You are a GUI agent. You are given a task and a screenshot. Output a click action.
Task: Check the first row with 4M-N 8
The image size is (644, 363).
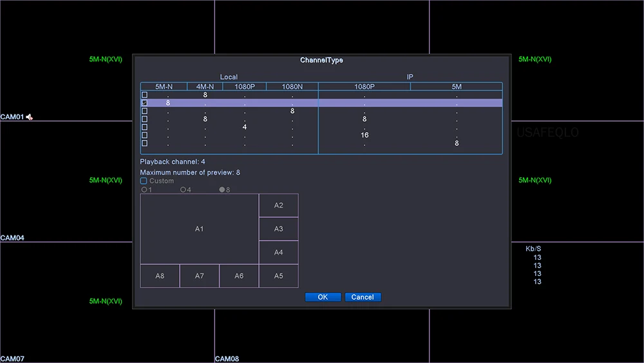pos(144,95)
